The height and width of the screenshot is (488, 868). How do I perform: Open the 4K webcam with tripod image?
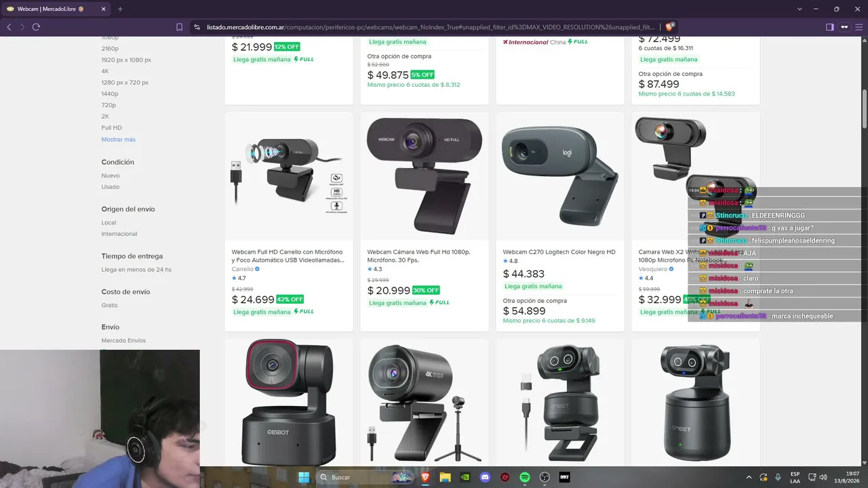click(425, 403)
